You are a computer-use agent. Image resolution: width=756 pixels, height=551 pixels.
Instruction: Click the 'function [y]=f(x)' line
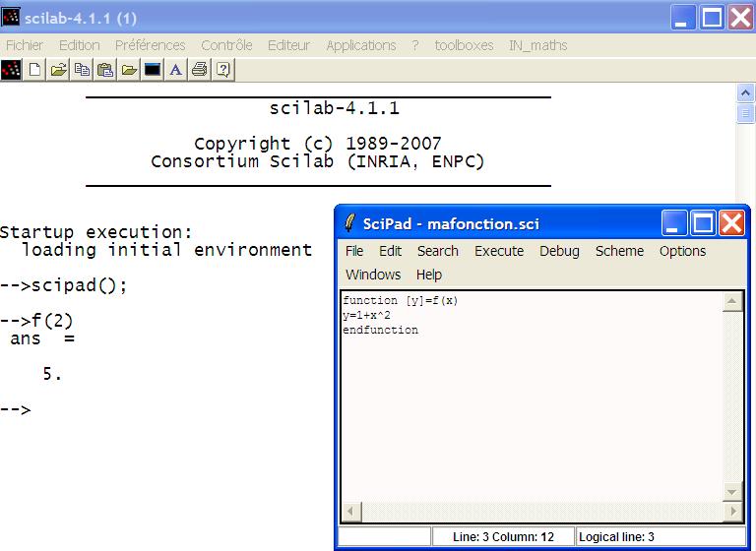coord(401,300)
